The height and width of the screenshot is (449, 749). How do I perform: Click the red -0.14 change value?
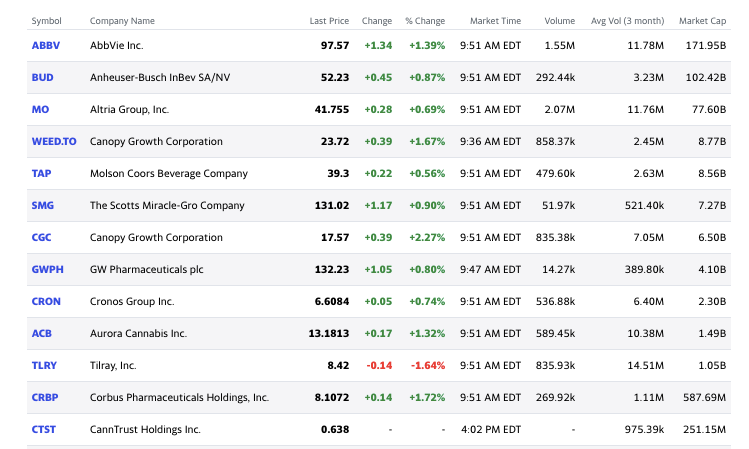click(x=379, y=365)
